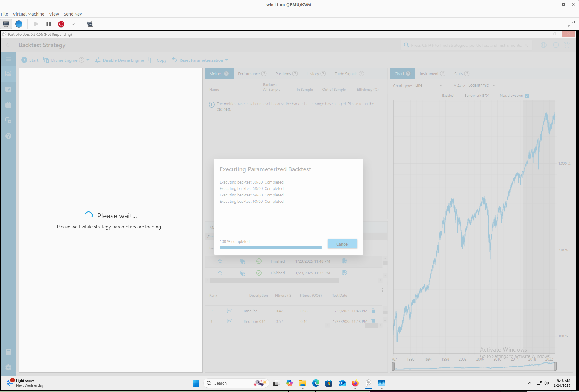Pause the virtual machine
The image size is (579, 392).
49,24
